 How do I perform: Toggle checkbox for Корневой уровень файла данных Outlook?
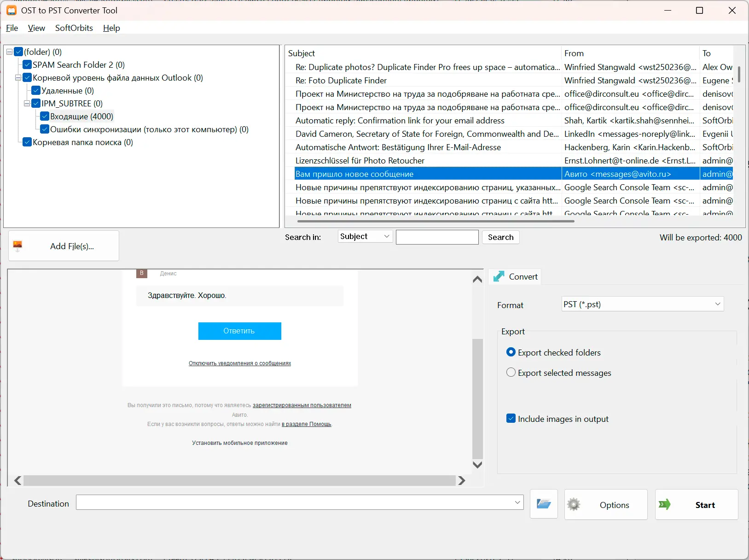point(27,77)
